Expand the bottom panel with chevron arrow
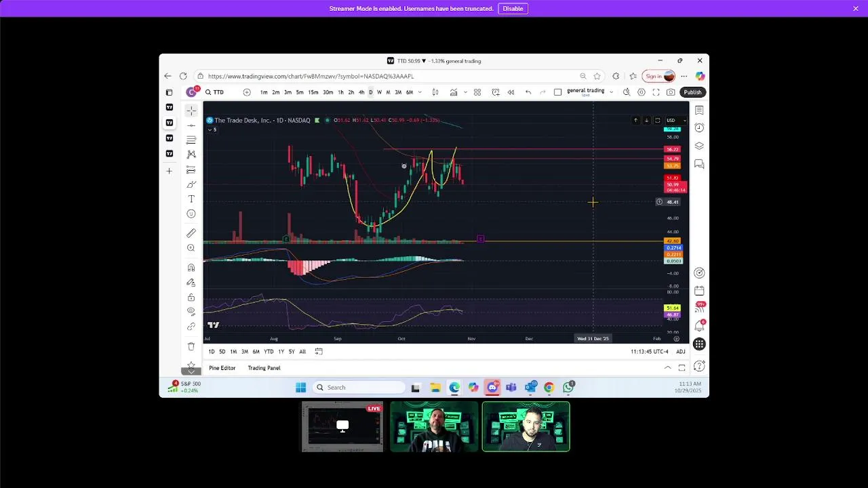Viewport: 868px width, 488px height. pos(667,368)
